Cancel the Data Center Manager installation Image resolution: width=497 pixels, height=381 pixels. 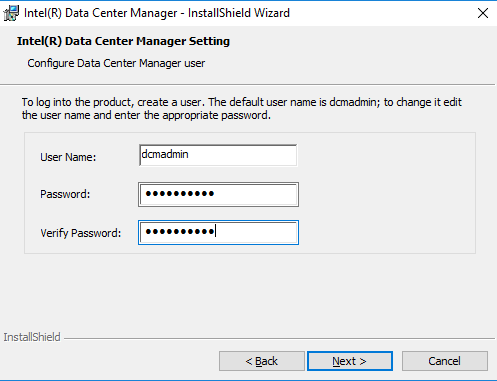[445, 361]
